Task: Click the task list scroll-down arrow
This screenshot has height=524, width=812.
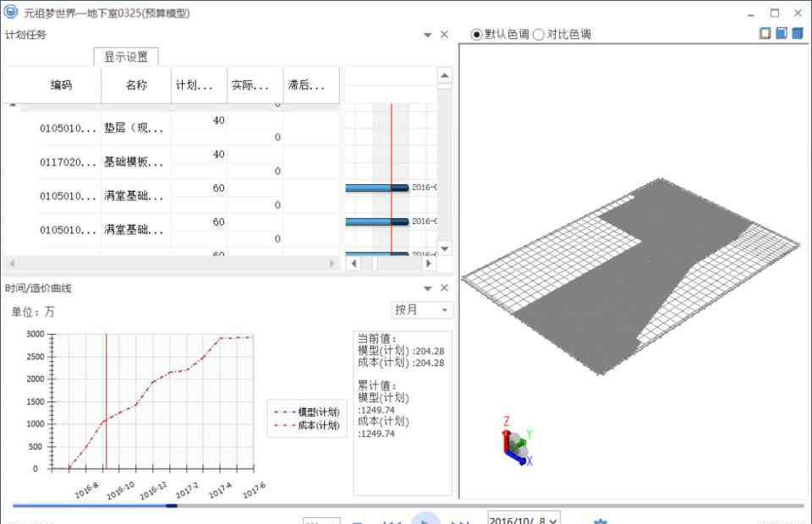Action: point(444,248)
